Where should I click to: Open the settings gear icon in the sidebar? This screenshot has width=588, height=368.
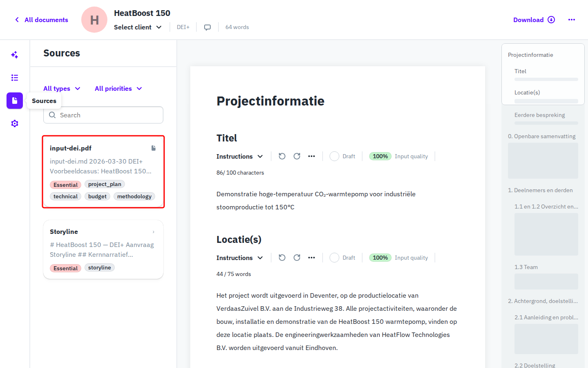click(15, 123)
